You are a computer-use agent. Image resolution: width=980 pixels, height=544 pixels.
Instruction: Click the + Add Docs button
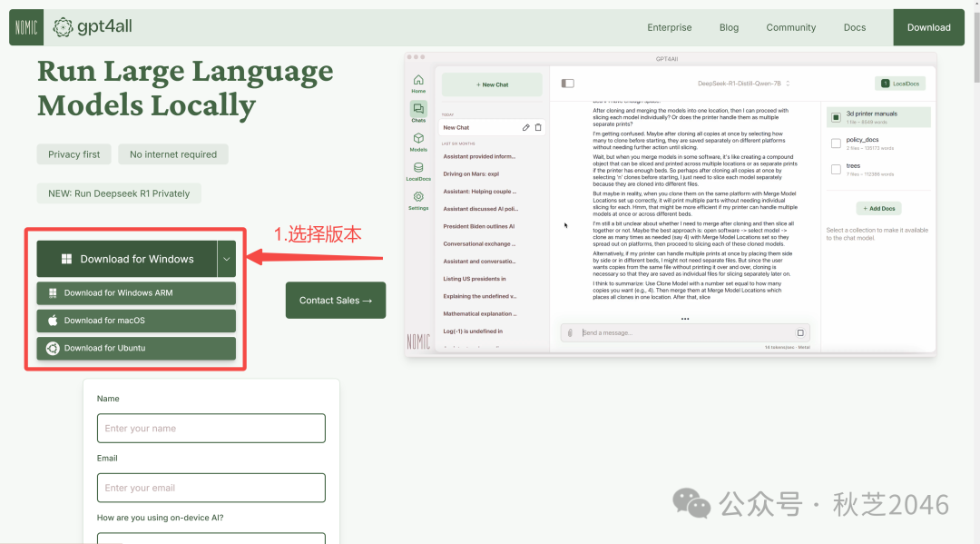click(878, 208)
